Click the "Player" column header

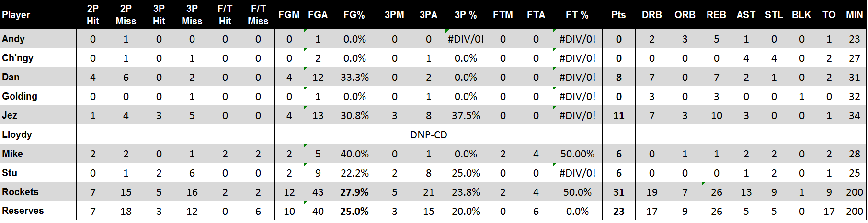[16, 15]
